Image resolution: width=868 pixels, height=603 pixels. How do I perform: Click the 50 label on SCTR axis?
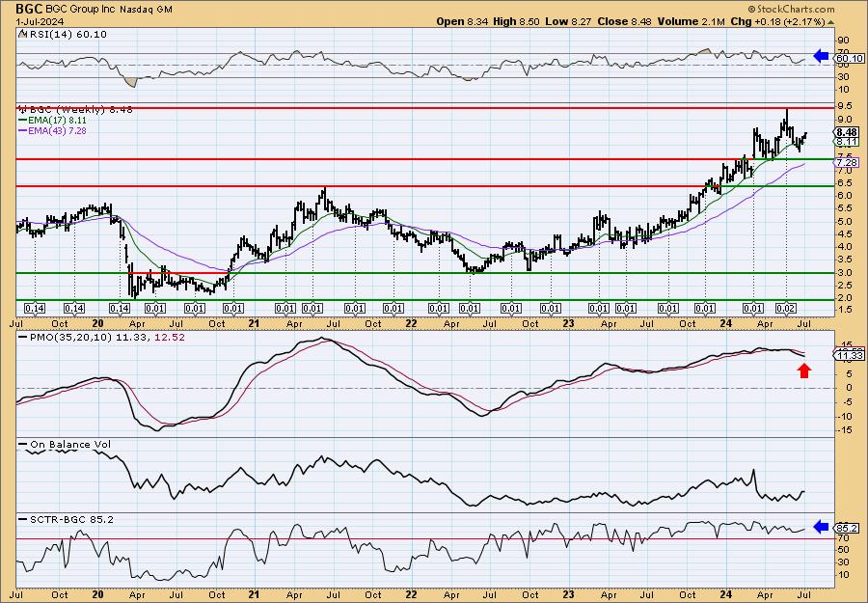click(x=843, y=549)
